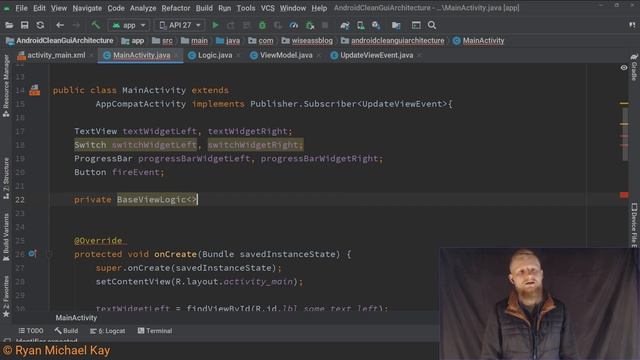This screenshot has width=640, height=360.
Task: Close the ViewModel.java tab
Action: (x=319, y=56)
